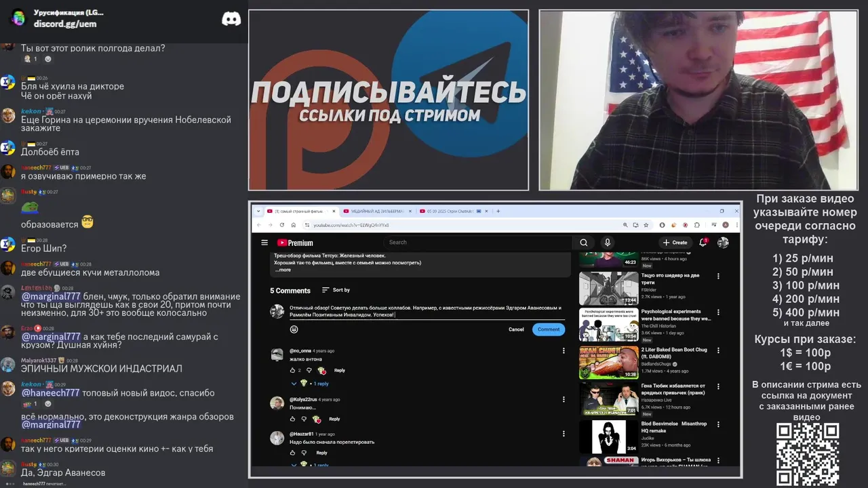Open the tab search chevron in the browser
This screenshot has width=868, height=488.
tap(258, 211)
